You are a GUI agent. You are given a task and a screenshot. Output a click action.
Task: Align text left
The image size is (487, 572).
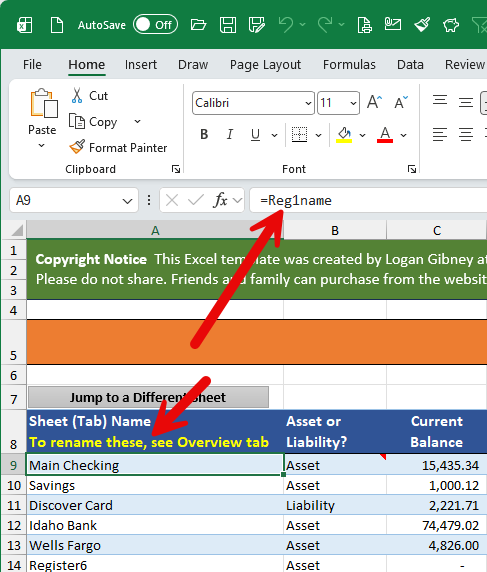(440, 135)
